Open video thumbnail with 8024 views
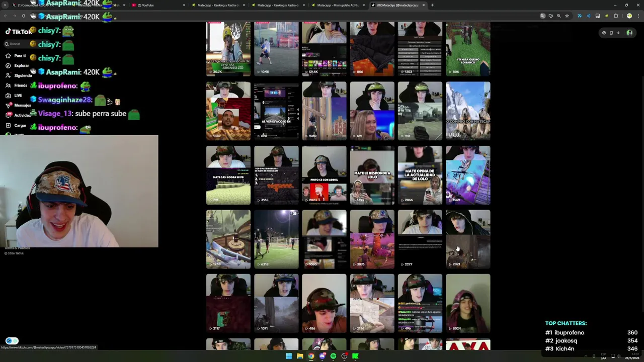Image resolution: width=644 pixels, height=362 pixels. tap(468, 303)
